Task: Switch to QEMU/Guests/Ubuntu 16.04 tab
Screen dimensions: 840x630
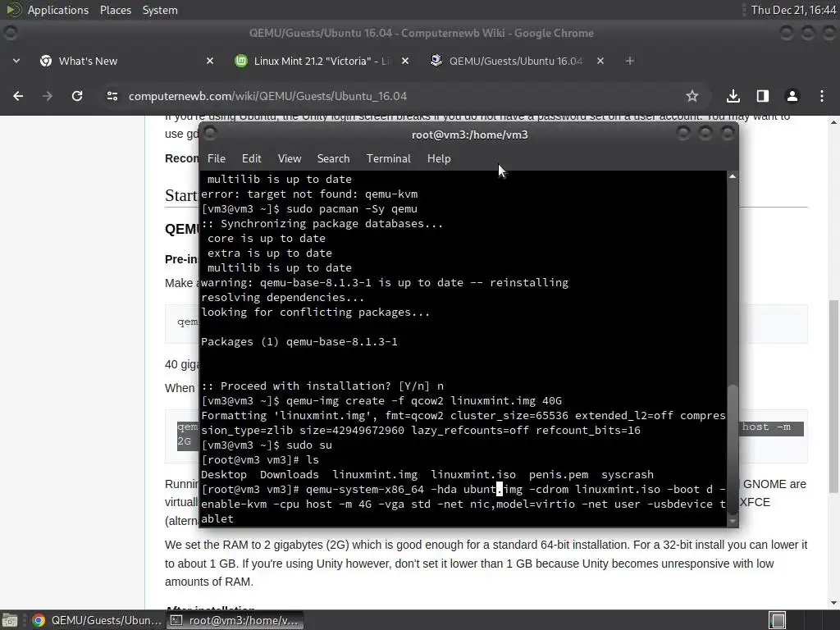Action: [517, 61]
